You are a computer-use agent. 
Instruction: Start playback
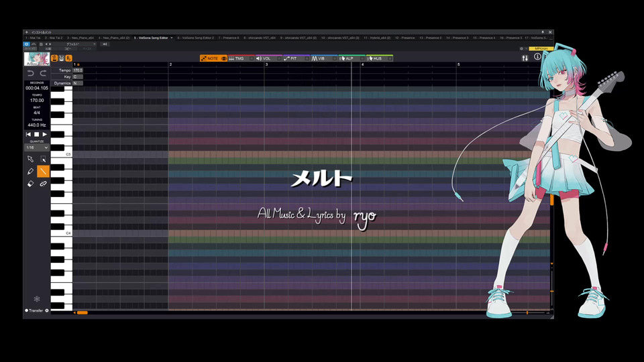45,134
